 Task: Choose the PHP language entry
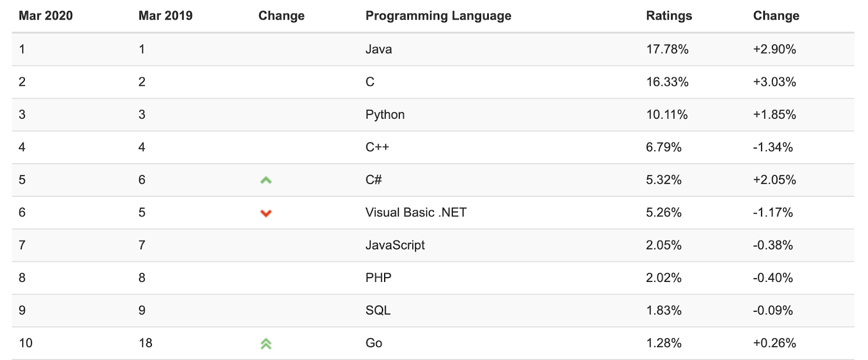(379, 278)
